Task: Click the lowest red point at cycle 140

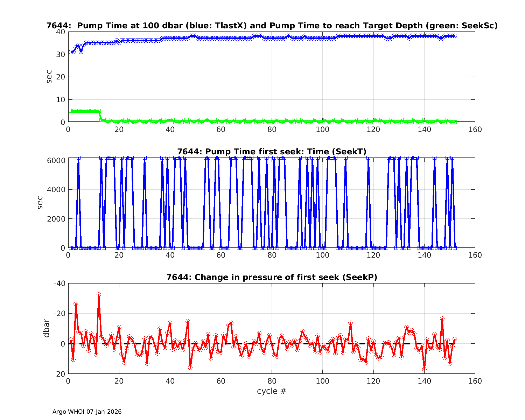Action: 424,369
